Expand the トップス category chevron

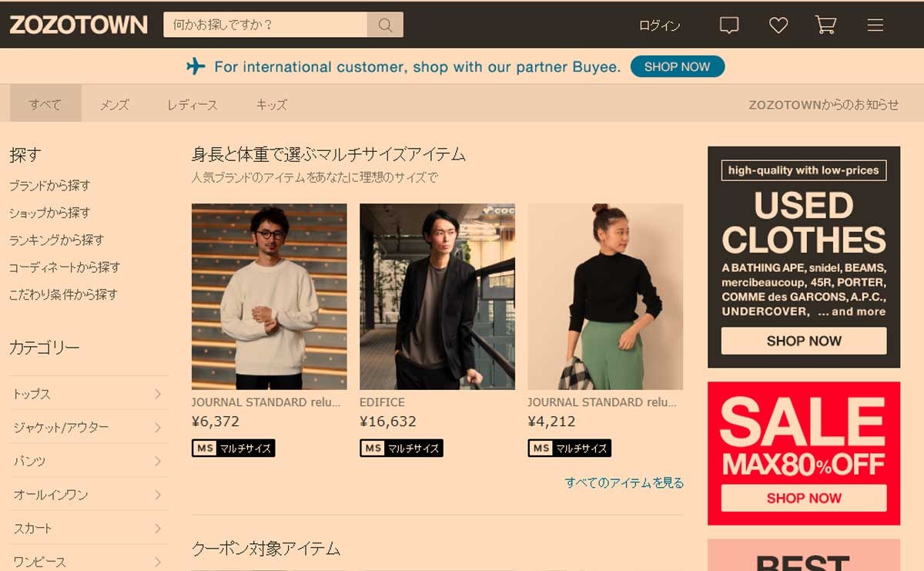click(x=157, y=394)
